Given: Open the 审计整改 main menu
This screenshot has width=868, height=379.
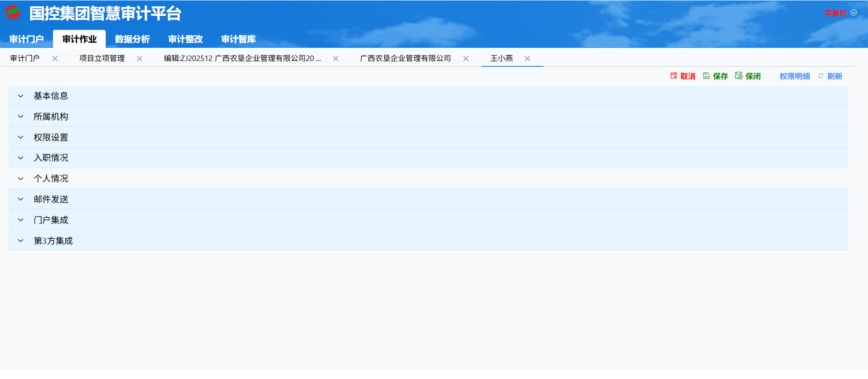Looking at the screenshot, I should click(x=185, y=39).
